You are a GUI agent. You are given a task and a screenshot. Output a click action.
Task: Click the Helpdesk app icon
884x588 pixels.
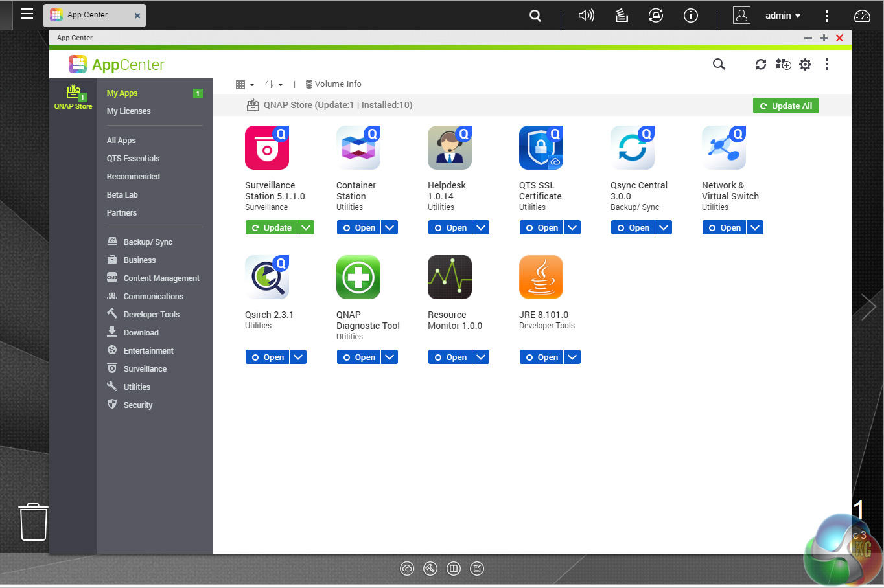point(450,148)
